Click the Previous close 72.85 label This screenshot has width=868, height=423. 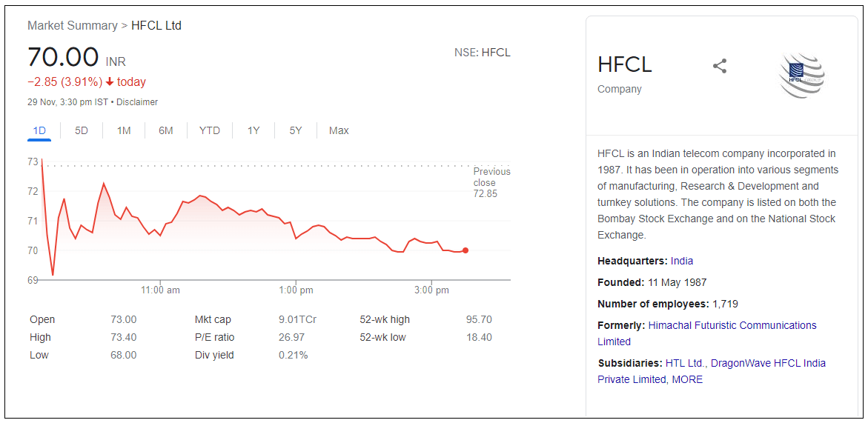click(x=491, y=182)
